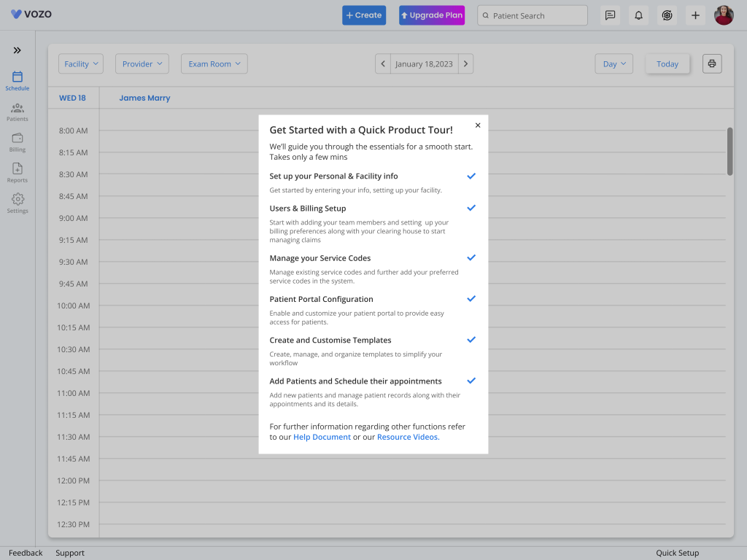The image size is (747, 560).
Task: Go to next day arrow
Action: [466, 64]
